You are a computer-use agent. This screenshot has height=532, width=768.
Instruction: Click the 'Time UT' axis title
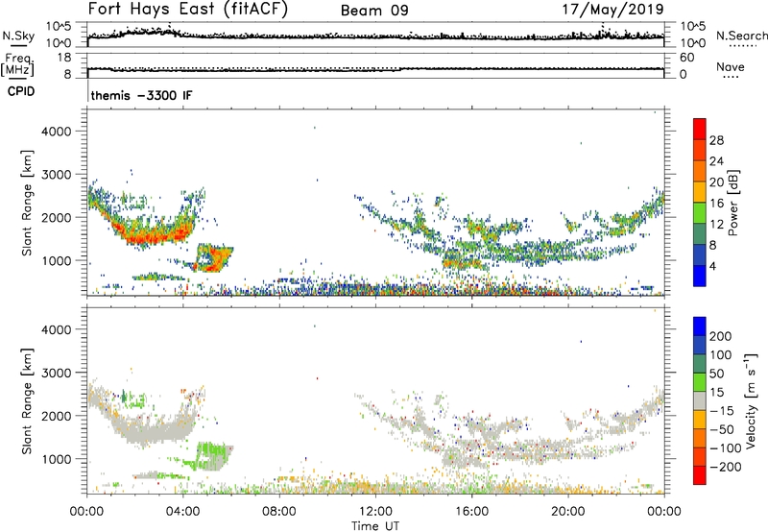pos(375,526)
